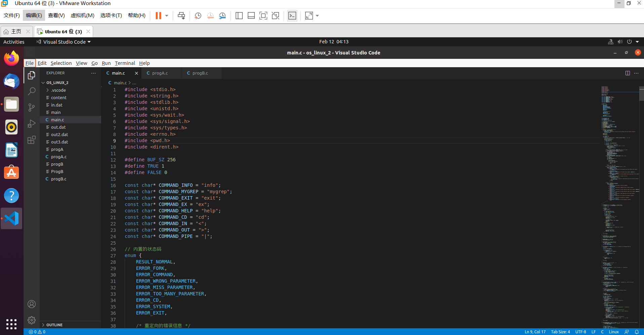Open LibreOffice Writer from the dock
This screenshot has height=335, width=644.
tap(11, 150)
